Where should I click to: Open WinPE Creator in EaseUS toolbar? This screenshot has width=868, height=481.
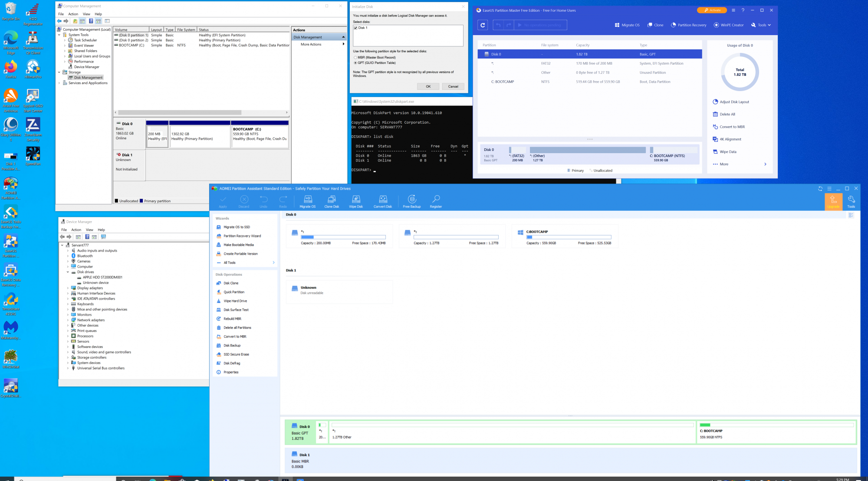click(x=729, y=25)
